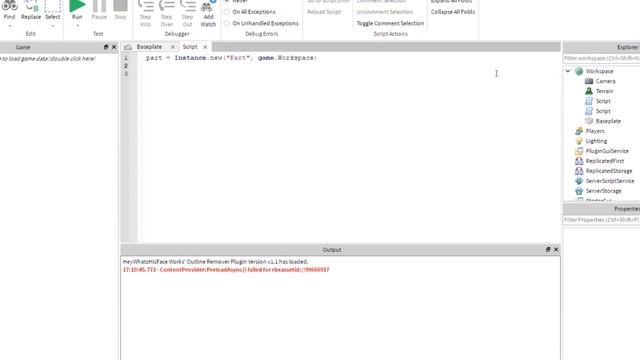Click the ReplicatedStorage icon in Explorer

click(x=579, y=171)
